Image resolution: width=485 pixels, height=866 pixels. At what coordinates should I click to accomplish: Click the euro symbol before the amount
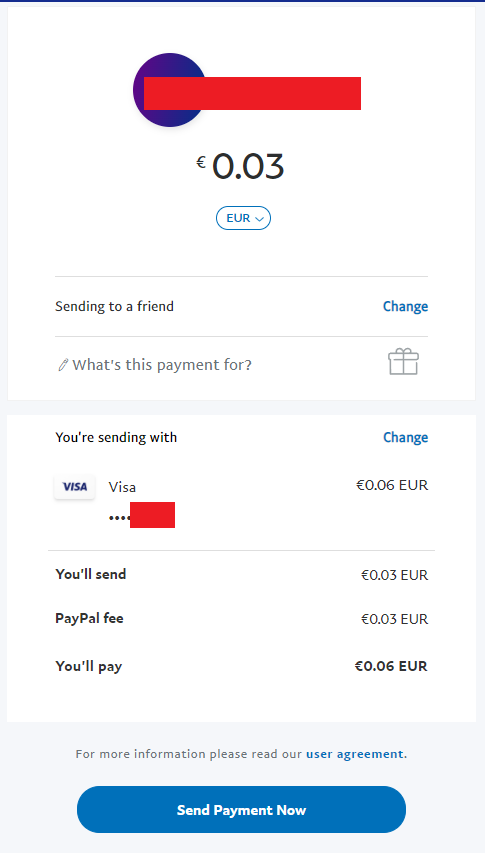click(x=201, y=162)
